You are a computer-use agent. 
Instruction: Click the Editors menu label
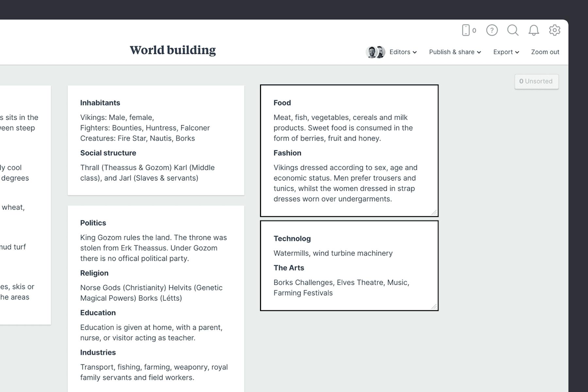[400, 52]
